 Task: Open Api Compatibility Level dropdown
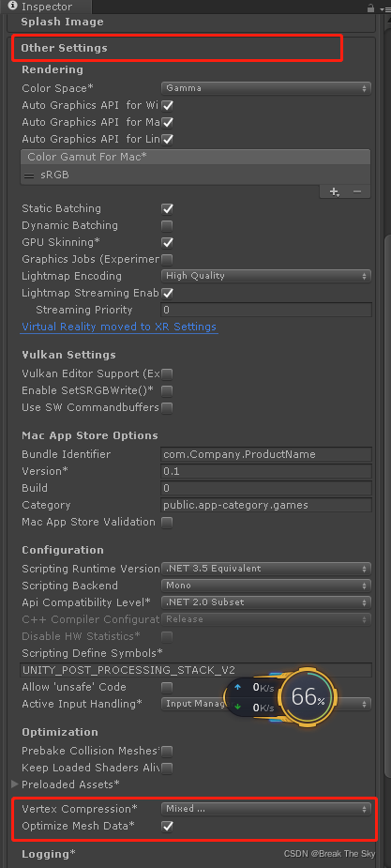point(266,602)
